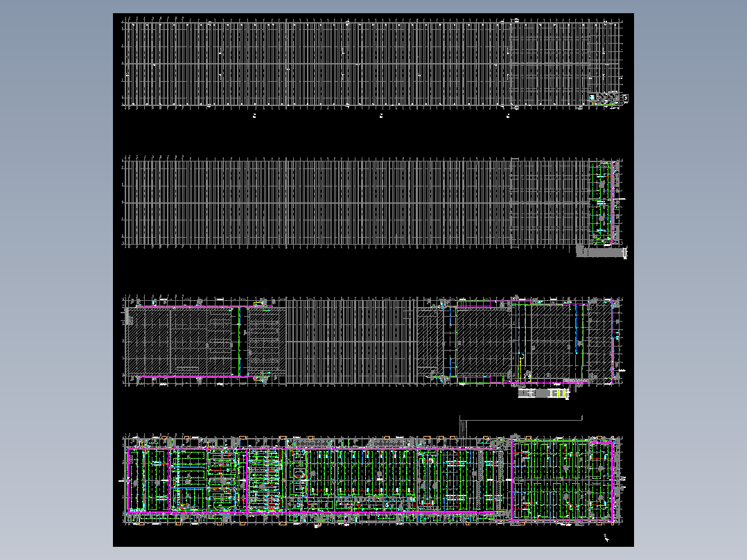The image size is (747, 560).
Task: Select the bottom colorful piping floor plan
Action: 373,480
